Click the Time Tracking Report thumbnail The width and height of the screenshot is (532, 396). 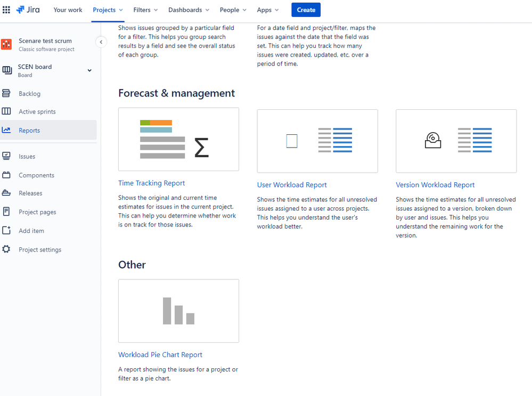tap(178, 139)
